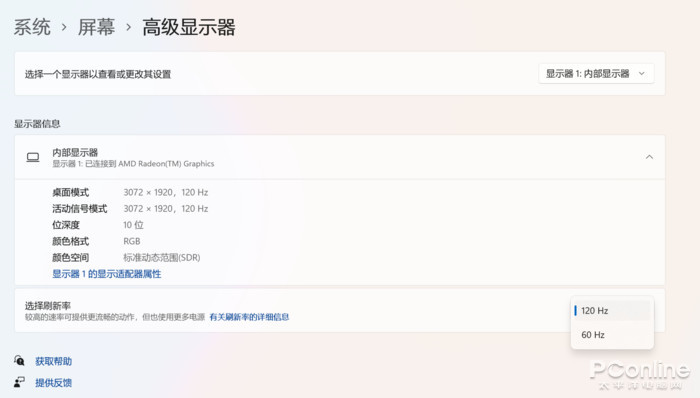Click the 选择刷新率 label
Screen dimensions: 700x398
(x=48, y=306)
